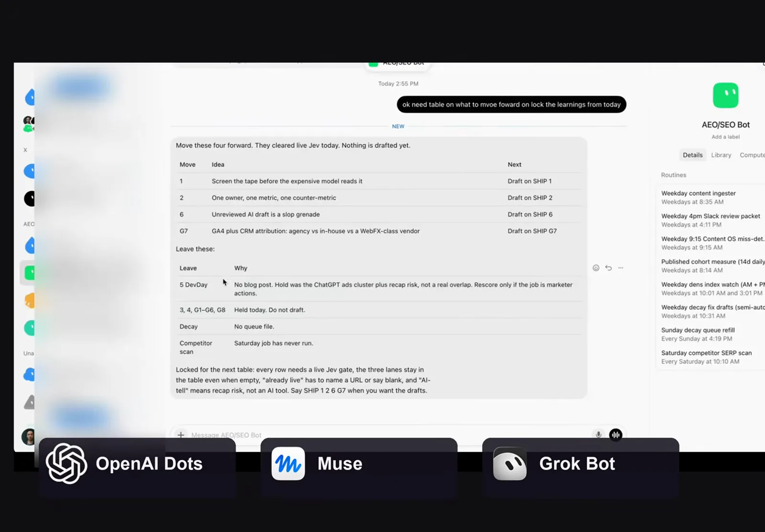Screen dimensions: 765x532
Task: Open the user profile photo at sidebar bottom
Action: tap(29, 436)
